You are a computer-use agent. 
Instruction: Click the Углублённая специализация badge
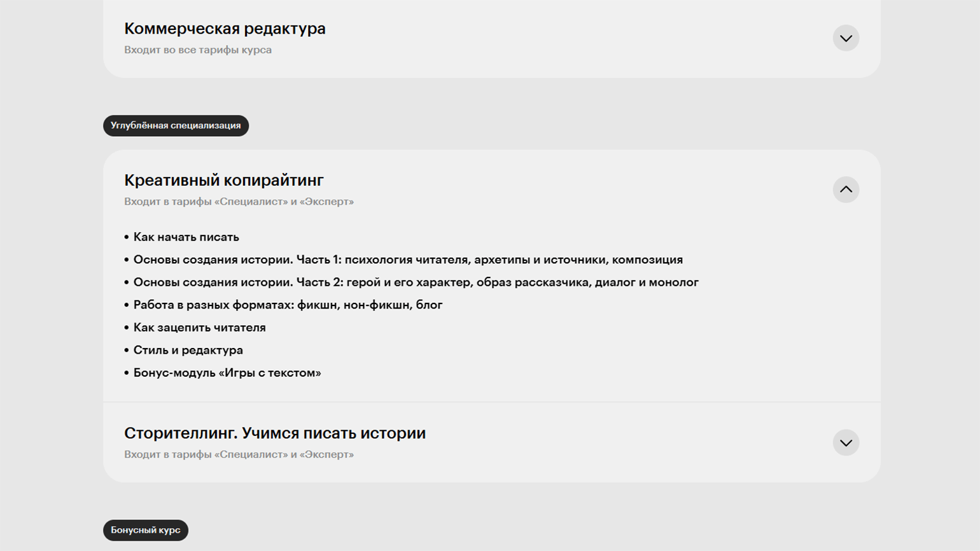pyautogui.click(x=176, y=125)
